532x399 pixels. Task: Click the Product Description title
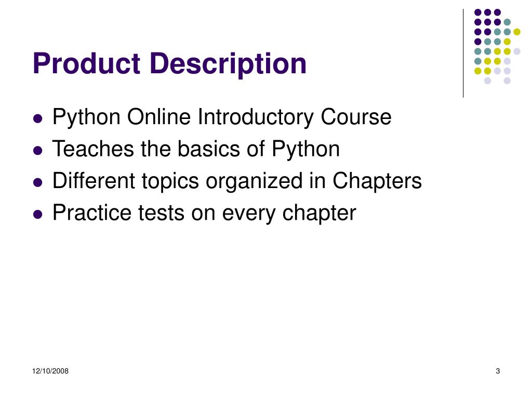pyautogui.click(x=170, y=64)
